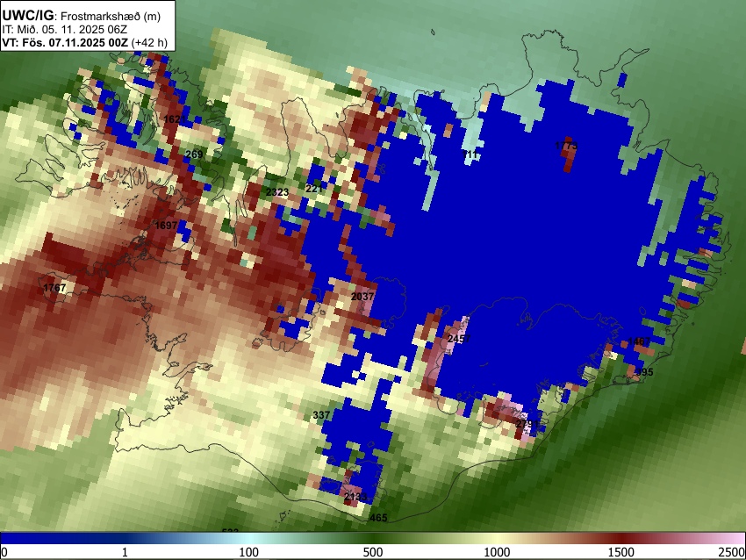Click the map value label 1621
The image size is (746, 560).
(175, 119)
